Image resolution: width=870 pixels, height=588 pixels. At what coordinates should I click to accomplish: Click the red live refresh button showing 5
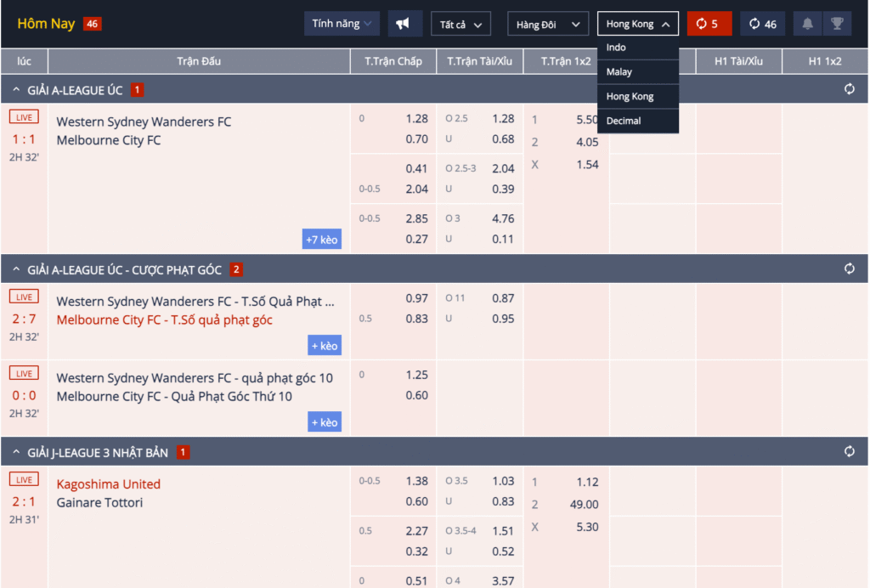click(x=709, y=24)
